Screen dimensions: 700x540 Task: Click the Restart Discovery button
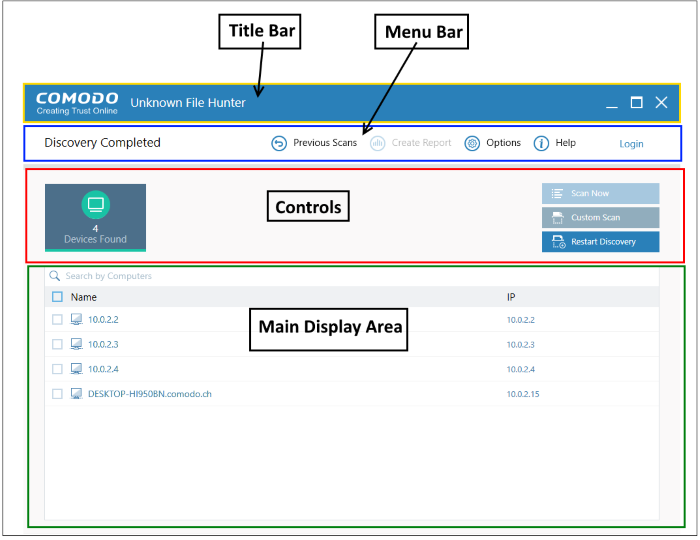(600, 241)
